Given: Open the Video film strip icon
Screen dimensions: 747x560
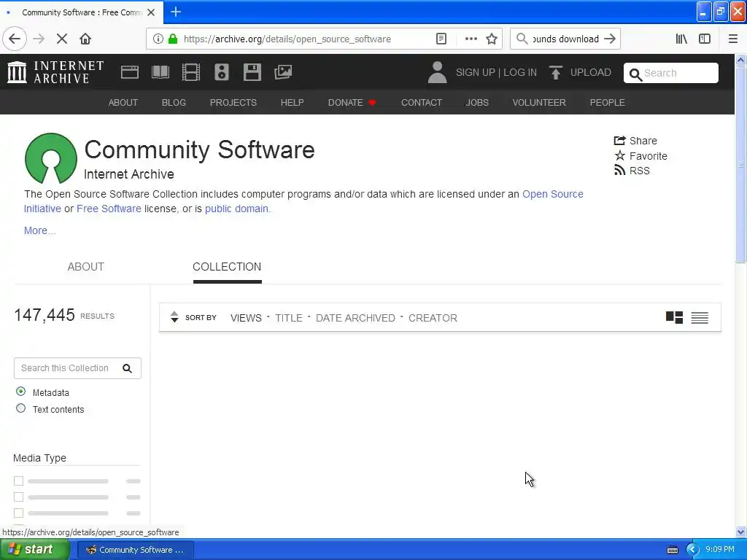Looking at the screenshot, I should click(191, 72).
